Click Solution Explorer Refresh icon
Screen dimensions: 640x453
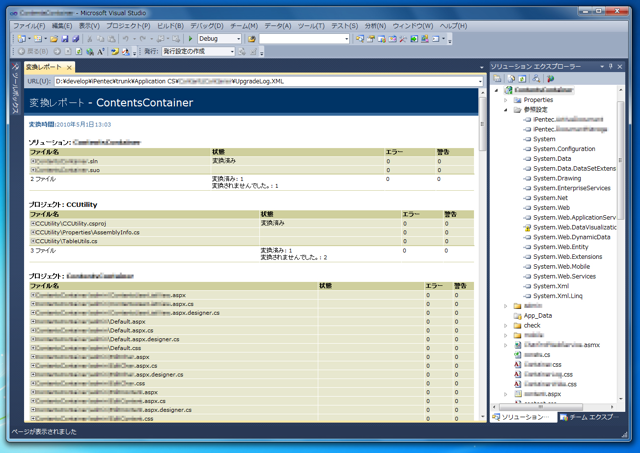coord(522,78)
